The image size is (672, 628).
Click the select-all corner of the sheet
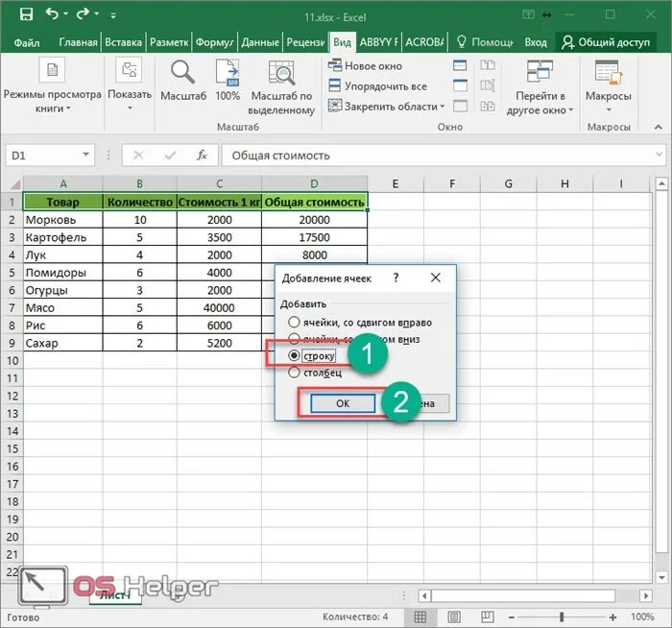click(x=13, y=184)
